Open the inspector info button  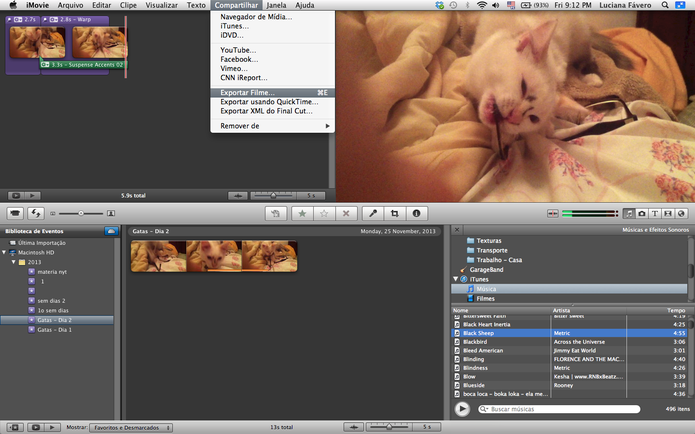coord(416,213)
